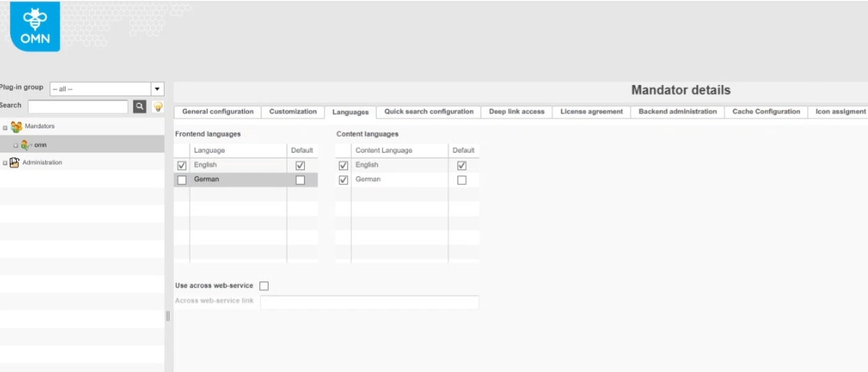Set German as default content language
The image size is (868, 372).
[x=461, y=180]
